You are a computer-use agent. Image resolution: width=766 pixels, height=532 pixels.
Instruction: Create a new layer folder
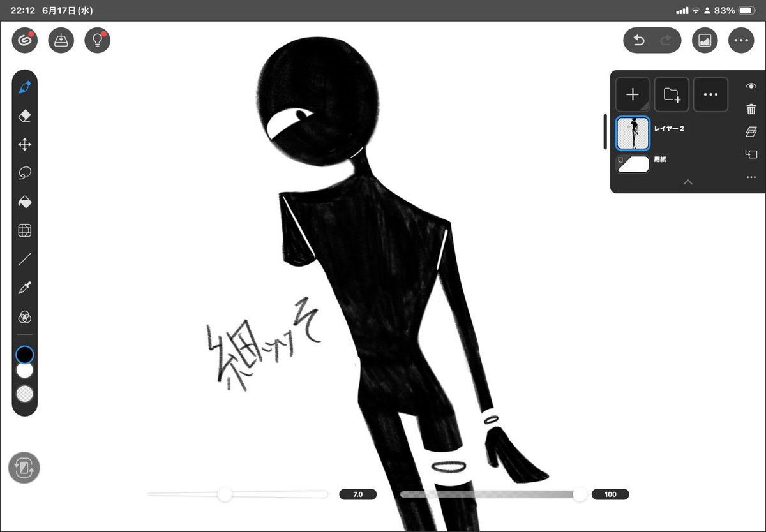point(672,94)
